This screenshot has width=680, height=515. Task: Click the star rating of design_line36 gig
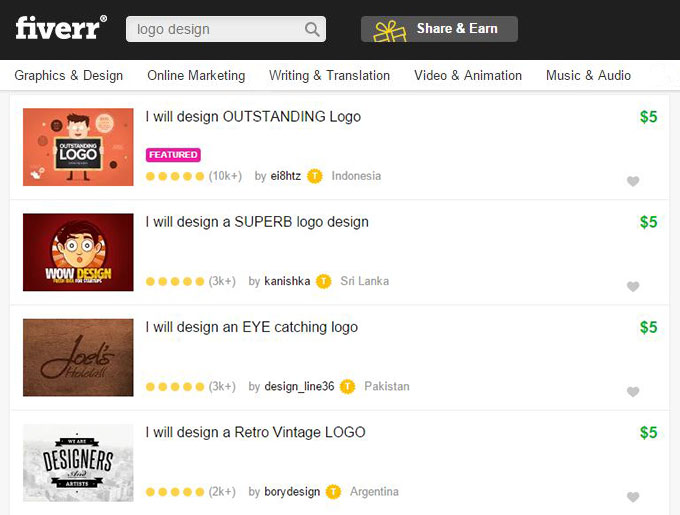pyautogui.click(x=175, y=387)
